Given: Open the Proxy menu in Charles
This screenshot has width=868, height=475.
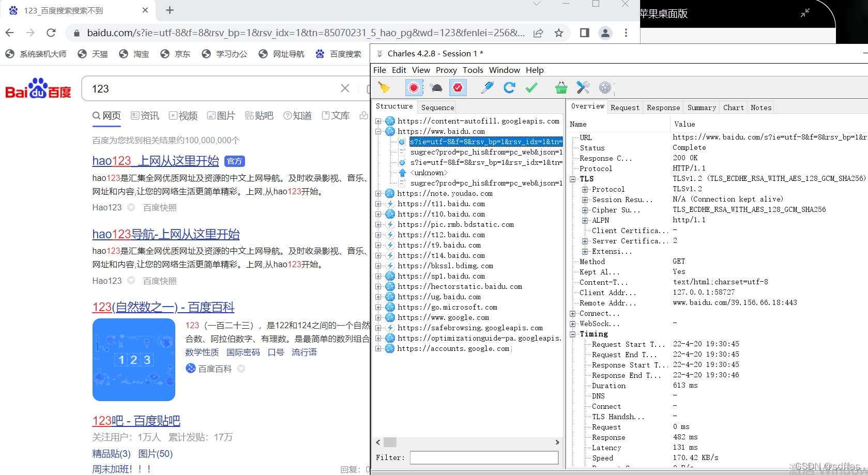Looking at the screenshot, I should point(446,70).
